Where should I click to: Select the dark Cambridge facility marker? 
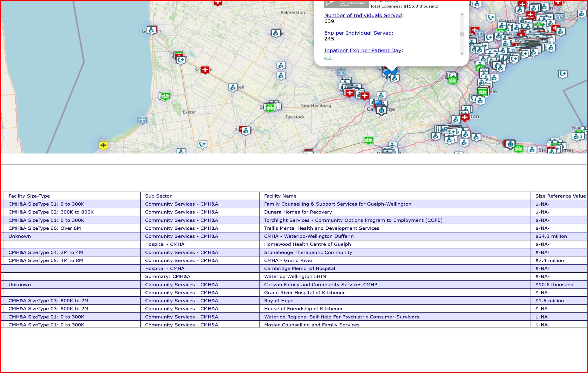click(x=381, y=110)
